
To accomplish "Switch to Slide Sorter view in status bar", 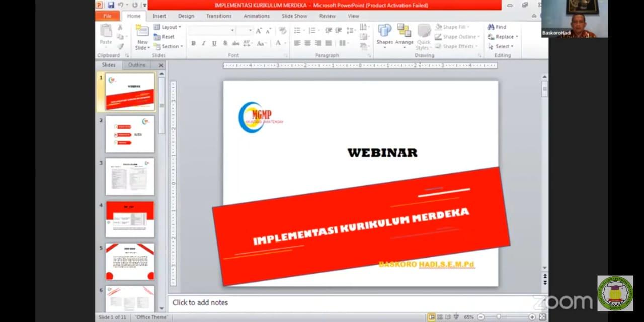I will click(x=439, y=317).
